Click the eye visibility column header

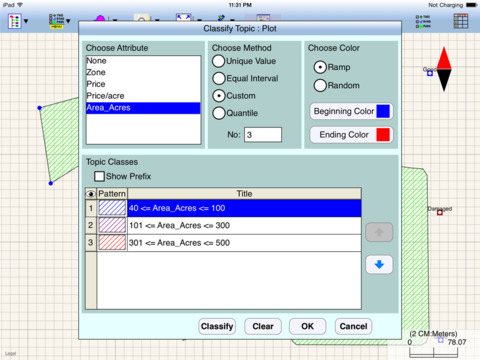pos(91,194)
